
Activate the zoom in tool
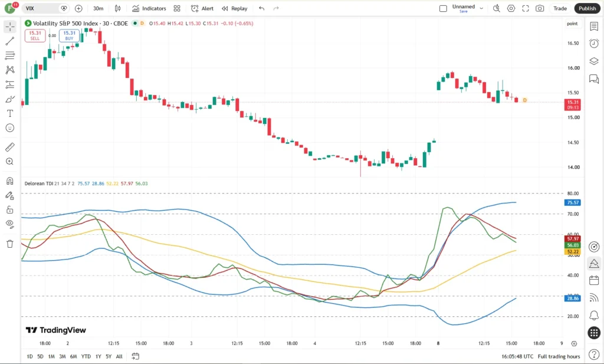pyautogui.click(x=10, y=162)
